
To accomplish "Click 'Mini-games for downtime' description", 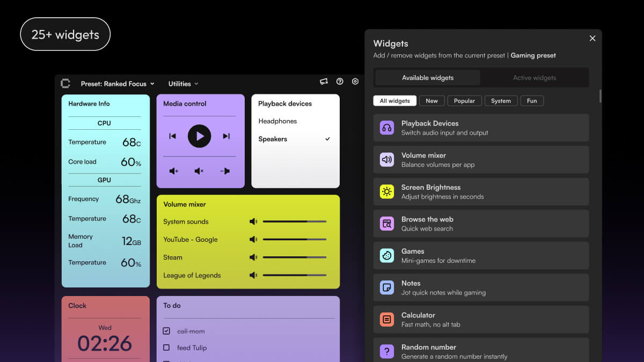I will click(x=438, y=261).
